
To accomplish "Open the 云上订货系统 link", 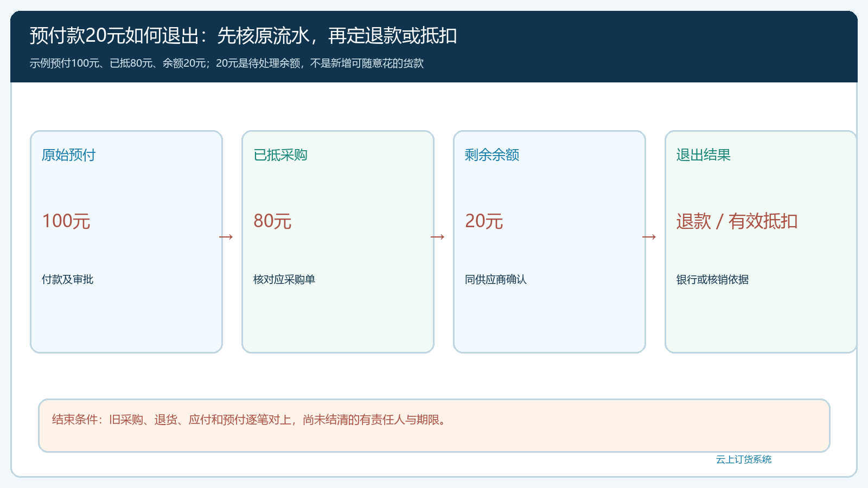I will coord(744,460).
